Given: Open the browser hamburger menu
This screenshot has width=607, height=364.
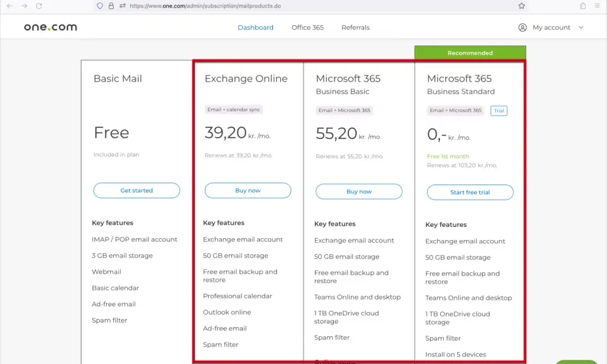Looking at the screenshot, I should pos(598,6).
